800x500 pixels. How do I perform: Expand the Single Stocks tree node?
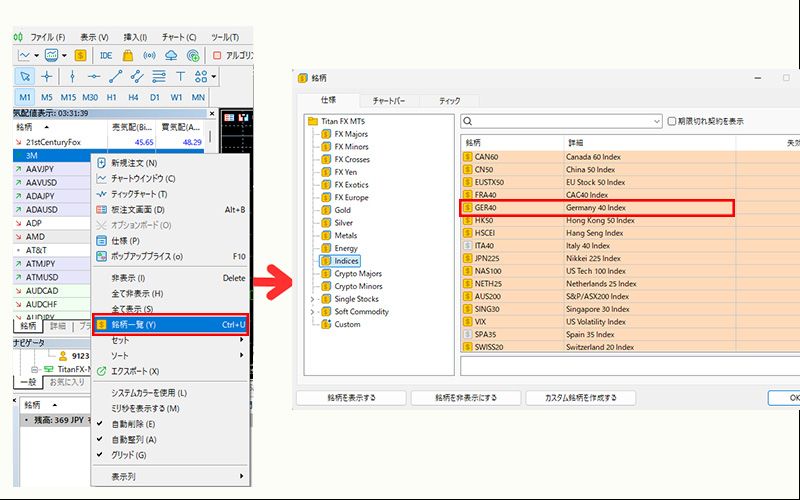313,299
